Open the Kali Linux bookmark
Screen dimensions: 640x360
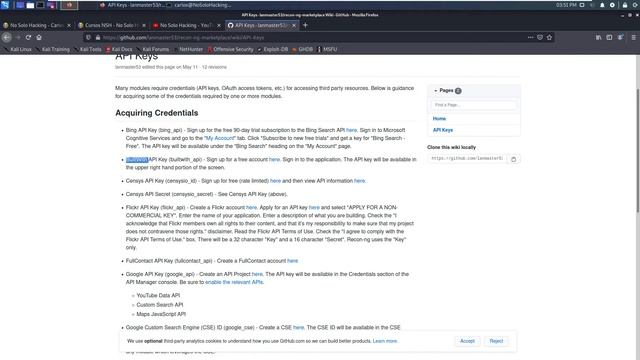[18, 49]
